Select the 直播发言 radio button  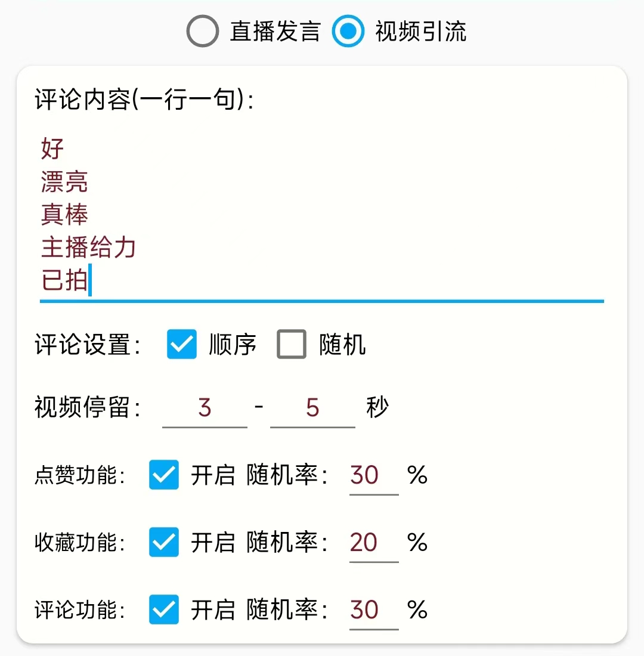point(203,31)
